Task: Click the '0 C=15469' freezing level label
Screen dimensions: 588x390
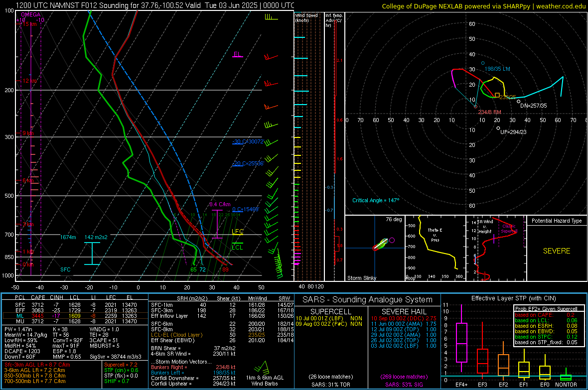Action: tap(245, 209)
